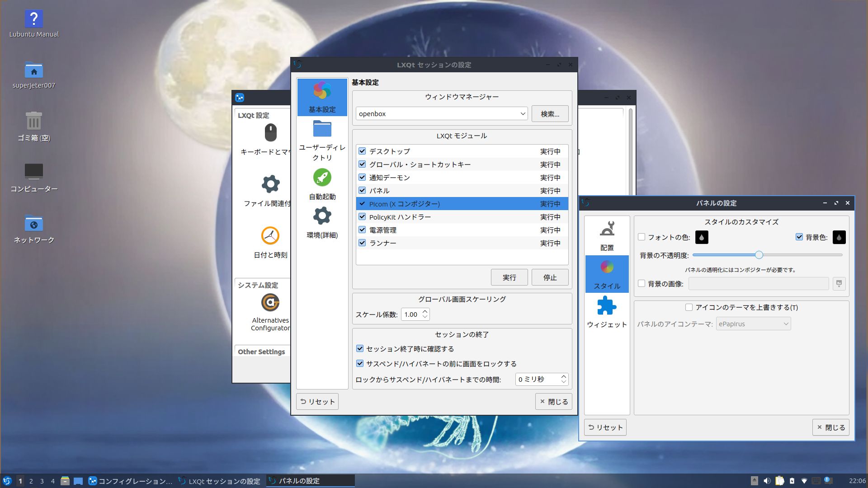Click the background color black swatch
Screen dimensions: 868x488
point(839,237)
